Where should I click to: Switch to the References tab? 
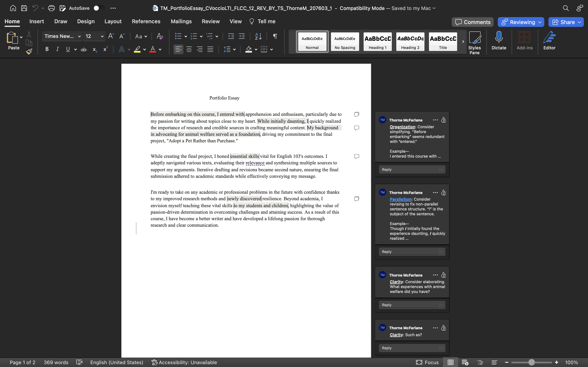coord(146,21)
